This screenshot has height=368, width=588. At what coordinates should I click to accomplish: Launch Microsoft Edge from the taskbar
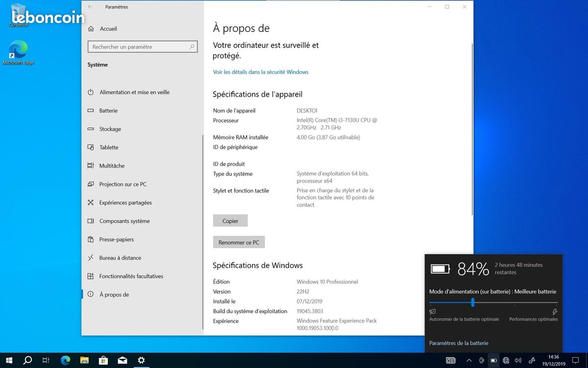click(65, 360)
